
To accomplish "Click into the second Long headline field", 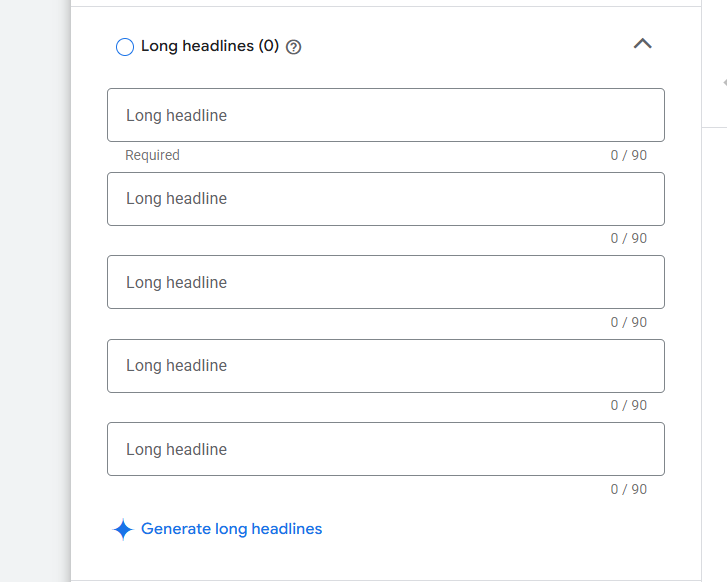I will [385, 199].
